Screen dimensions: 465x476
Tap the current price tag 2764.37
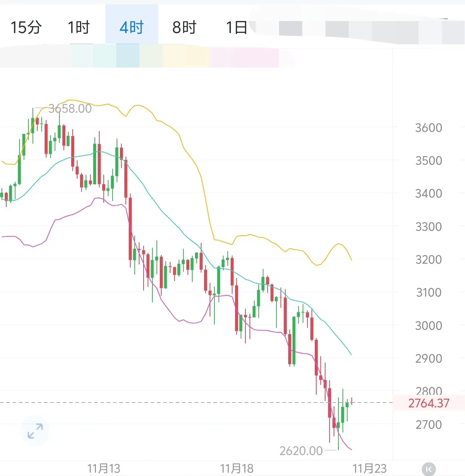(428, 403)
